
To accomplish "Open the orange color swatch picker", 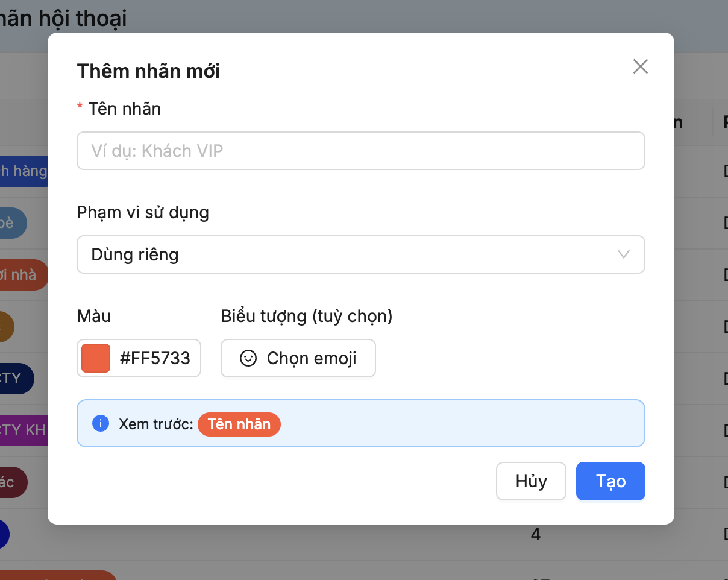I will click(x=96, y=358).
